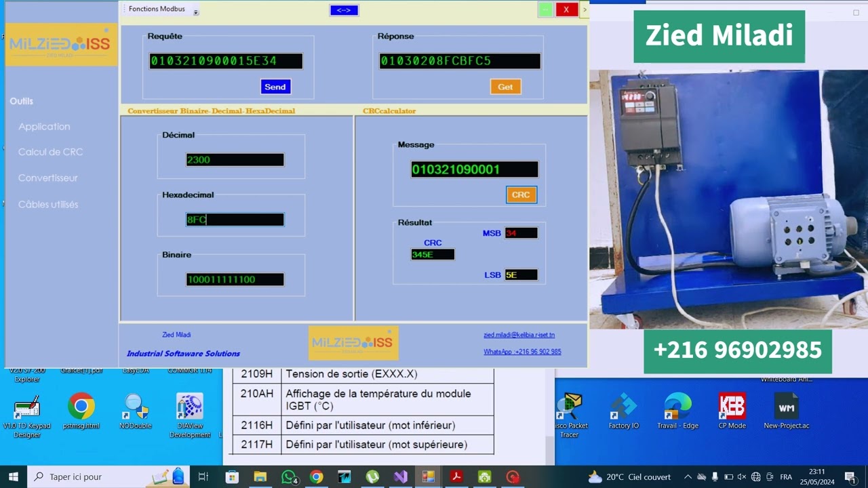Click the CRC result field 345E

433,255
